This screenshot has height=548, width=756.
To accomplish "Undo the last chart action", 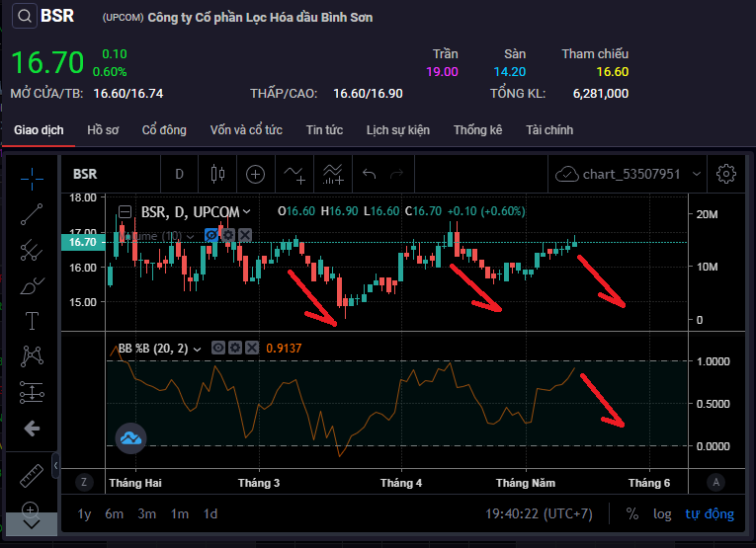I will (370, 174).
